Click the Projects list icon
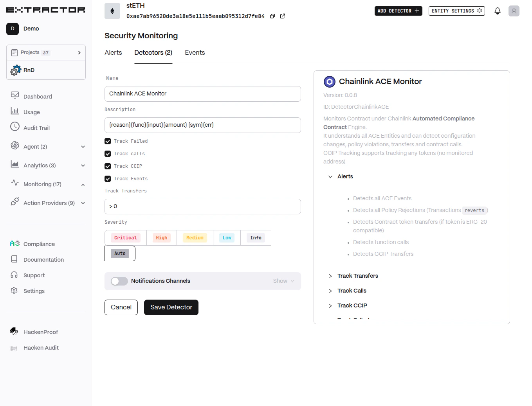This screenshot has height=406, width=532. [14, 52]
